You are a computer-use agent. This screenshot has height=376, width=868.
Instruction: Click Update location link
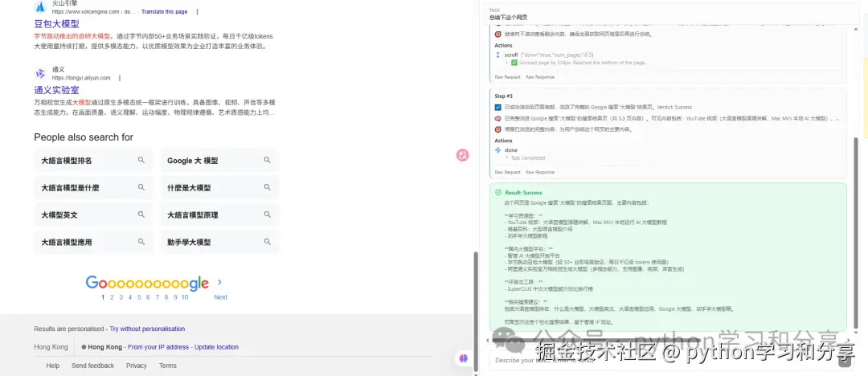216,347
